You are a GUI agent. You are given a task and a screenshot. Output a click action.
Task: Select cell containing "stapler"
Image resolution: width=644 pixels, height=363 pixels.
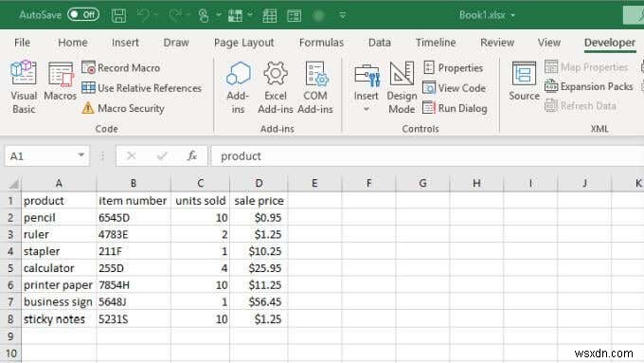point(59,251)
